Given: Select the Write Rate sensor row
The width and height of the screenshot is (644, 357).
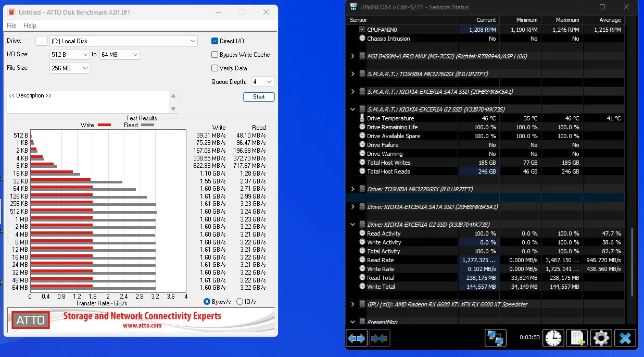Looking at the screenshot, I should pos(485,269).
